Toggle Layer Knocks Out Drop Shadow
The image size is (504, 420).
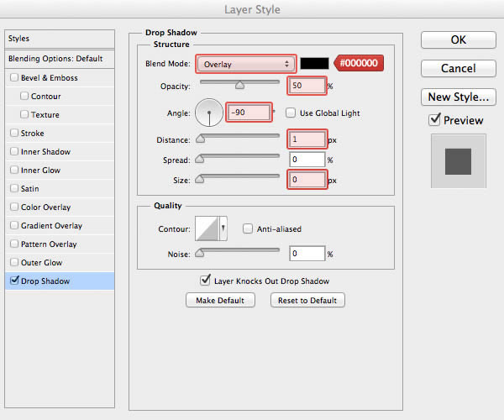tap(205, 281)
